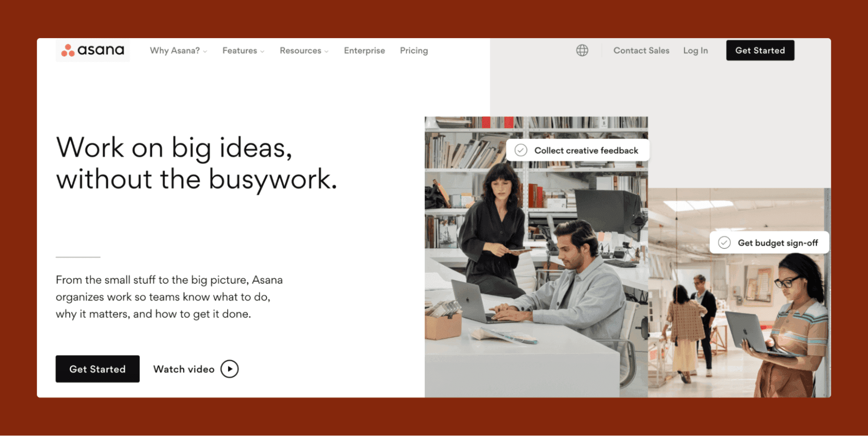Open the globe language selector
Screen dimensions: 868x436
(x=582, y=50)
